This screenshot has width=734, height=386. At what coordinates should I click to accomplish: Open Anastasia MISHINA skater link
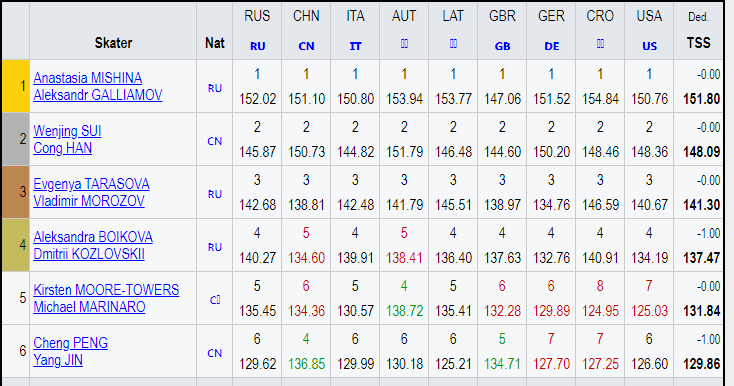tap(88, 78)
